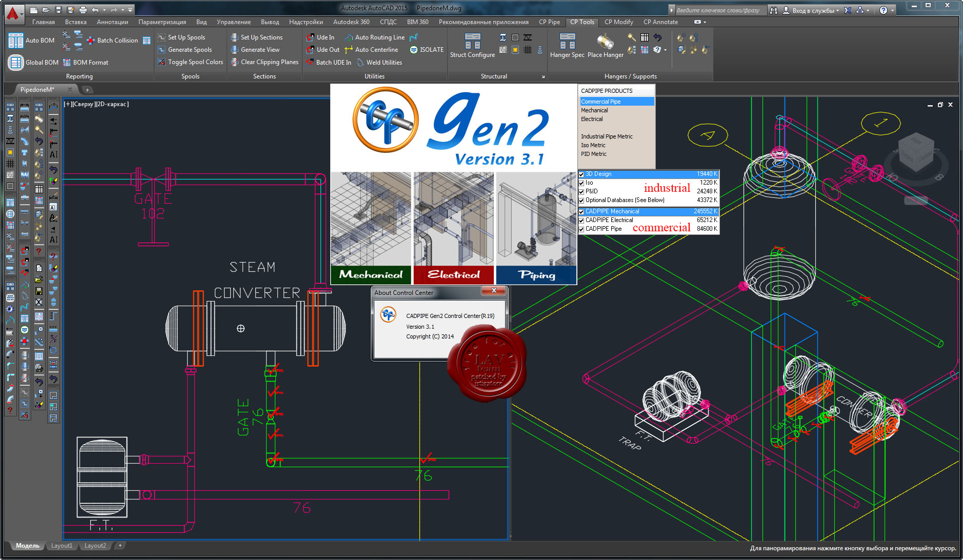Screen dimensions: 963x560
Task: Uncheck CADPIPE Mechanical checkbox
Action: click(x=581, y=212)
